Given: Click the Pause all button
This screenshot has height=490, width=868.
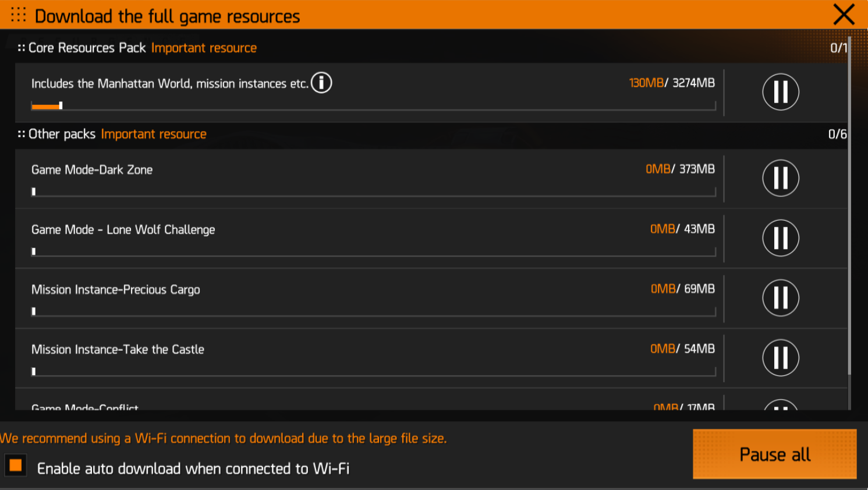Looking at the screenshot, I should (774, 454).
